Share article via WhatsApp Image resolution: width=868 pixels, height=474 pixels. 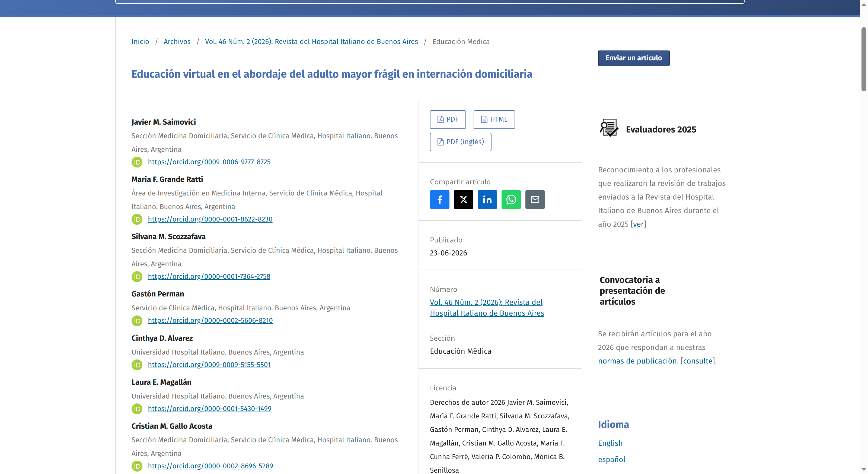pyautogui.click(x=511, y=200)
